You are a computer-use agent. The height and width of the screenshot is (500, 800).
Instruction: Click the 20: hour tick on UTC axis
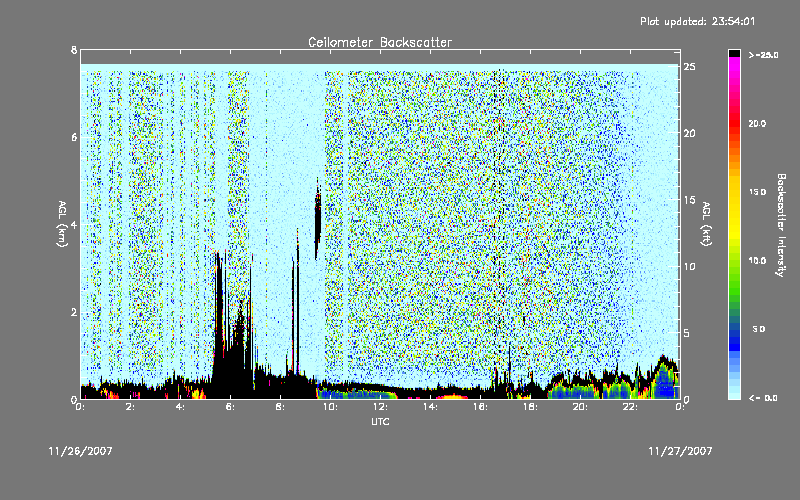click(580, 407)
